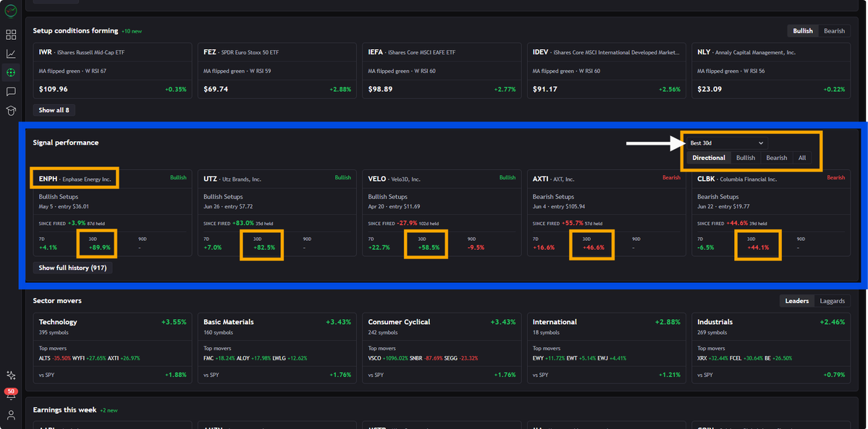Click the +10 new badge near Setup conditions

[132, 31]
